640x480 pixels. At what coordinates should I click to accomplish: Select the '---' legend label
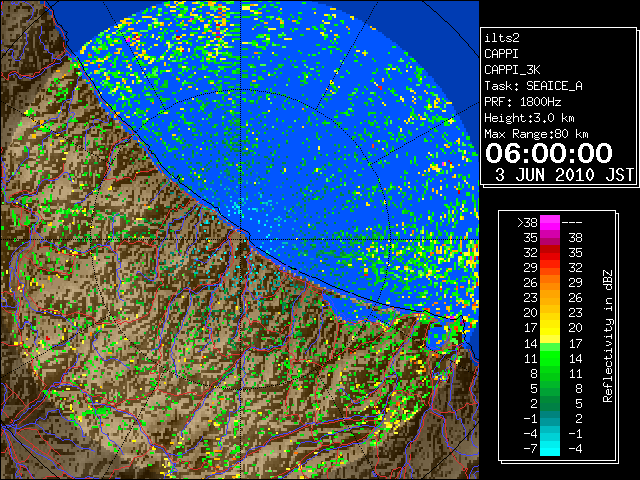click(x=572, y=223)
